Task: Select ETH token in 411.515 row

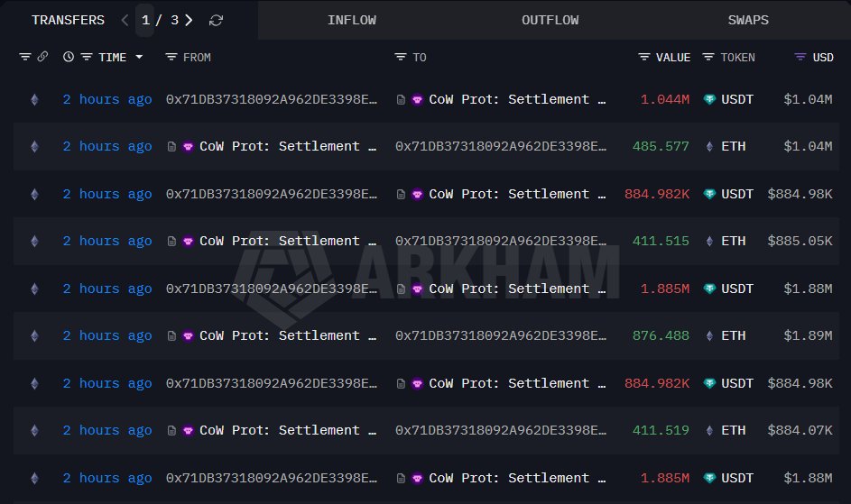Action: [x=733, y=241]
